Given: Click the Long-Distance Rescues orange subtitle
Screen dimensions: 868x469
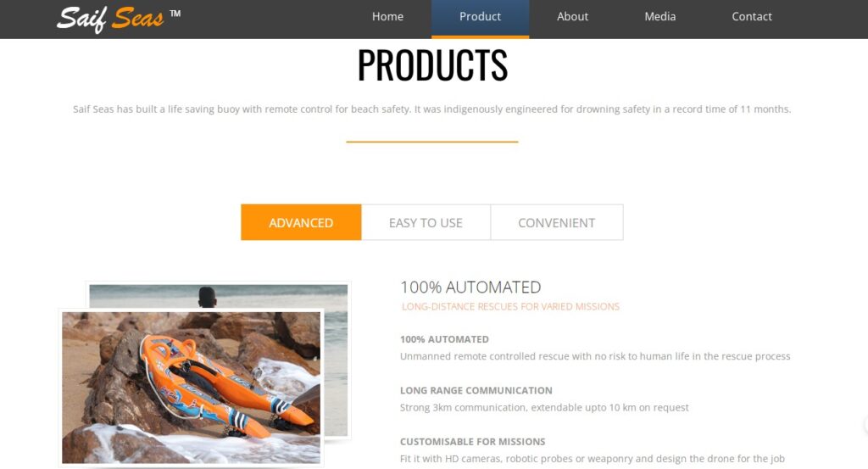Looking at the screenshot, I should click(x=510, y=307).
